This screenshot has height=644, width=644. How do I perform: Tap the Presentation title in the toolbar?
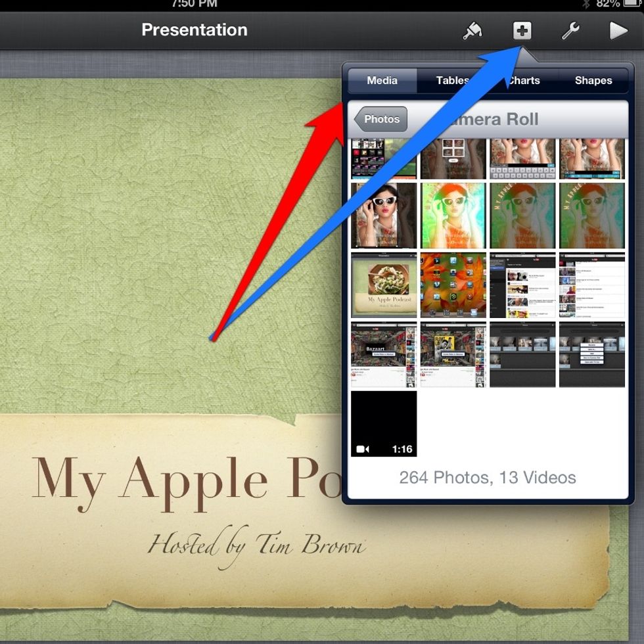[x=195, y=30]
